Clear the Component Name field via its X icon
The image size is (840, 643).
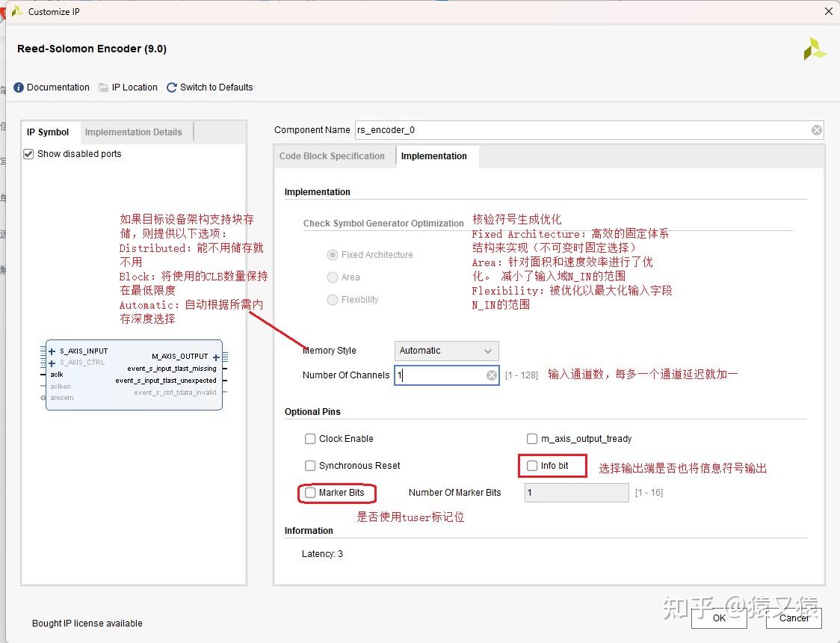[816, 129]
